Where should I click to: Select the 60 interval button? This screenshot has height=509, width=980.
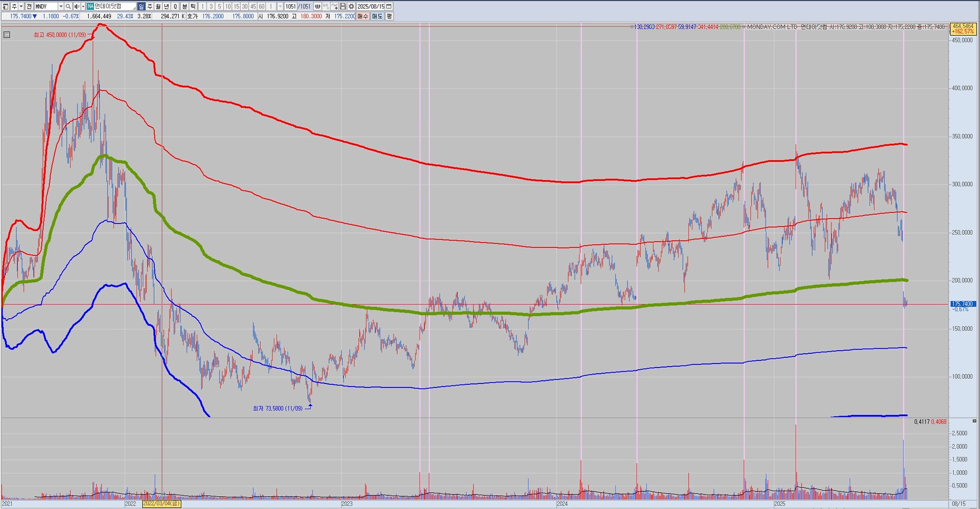pos(261,6)
